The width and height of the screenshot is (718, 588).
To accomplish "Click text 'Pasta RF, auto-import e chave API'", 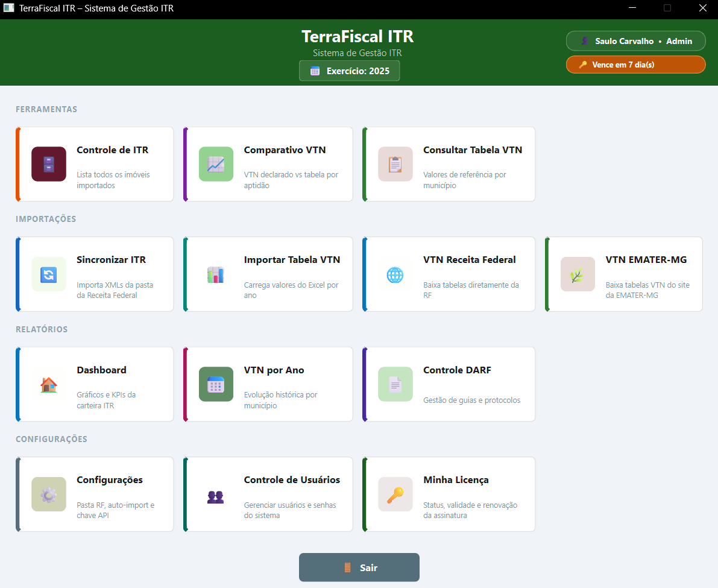I will [115, 510].
